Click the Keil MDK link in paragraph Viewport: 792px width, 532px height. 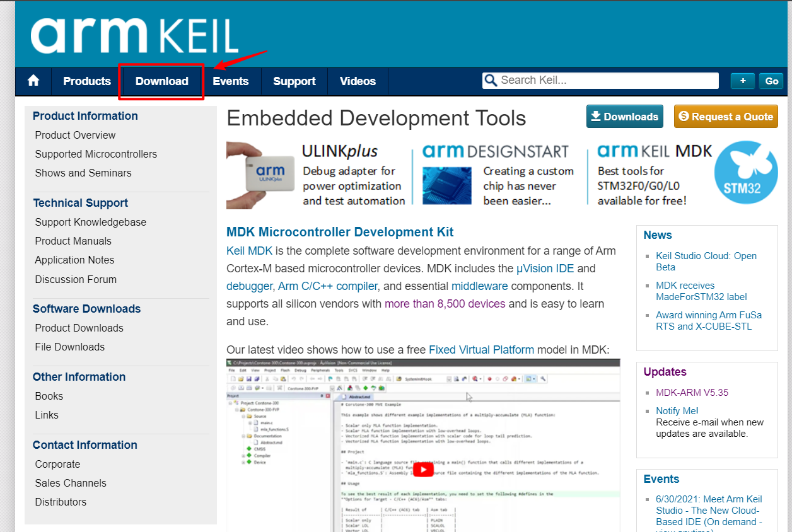pyautogui.click(x=250, y=251)
